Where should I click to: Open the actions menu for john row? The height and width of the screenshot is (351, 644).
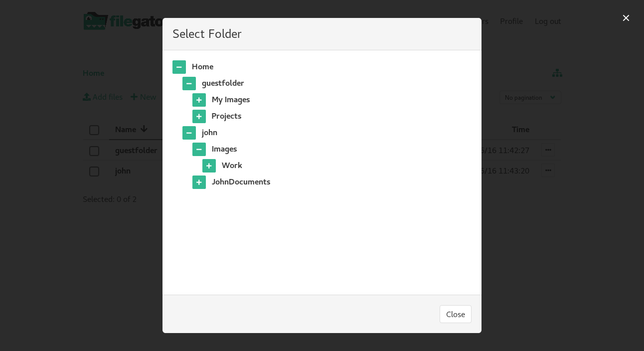click(548, 170)
